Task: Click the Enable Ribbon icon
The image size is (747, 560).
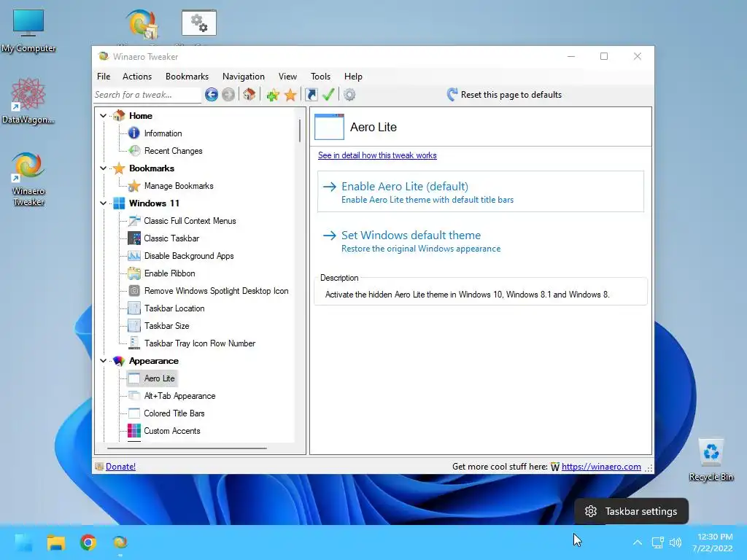Action: [134, 273]
